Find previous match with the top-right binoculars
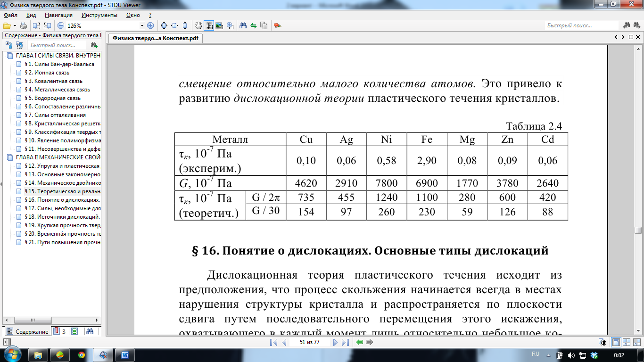This screenshot has width=644, height=362. pos(627,25)
